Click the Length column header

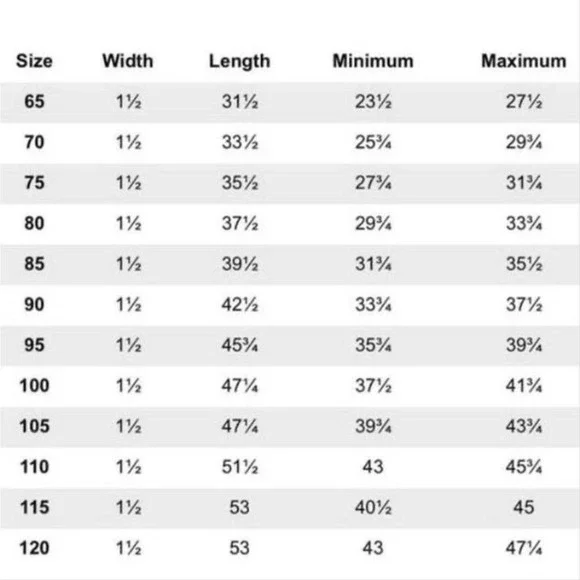point(239,62)
